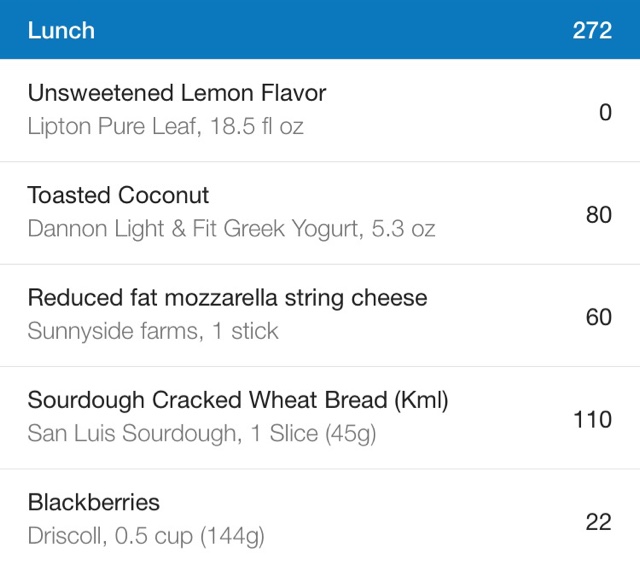The width and height of the screenshot is (640, 571).
Task: Tap the Lunch section header title
Action: coord(61,30)
